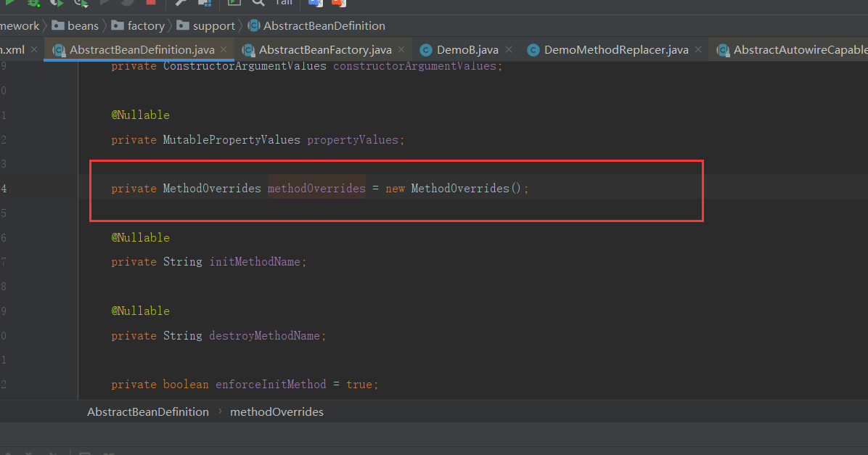The image size is (868, 455).
Task: Click @Nullable annotation above initMethodName
Action: coord(141,237)
